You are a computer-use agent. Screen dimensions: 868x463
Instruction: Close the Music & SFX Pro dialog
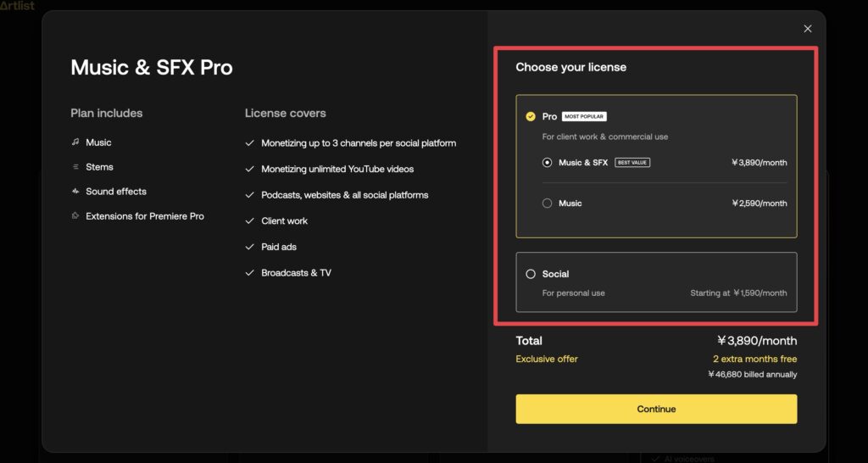point(808,29)
